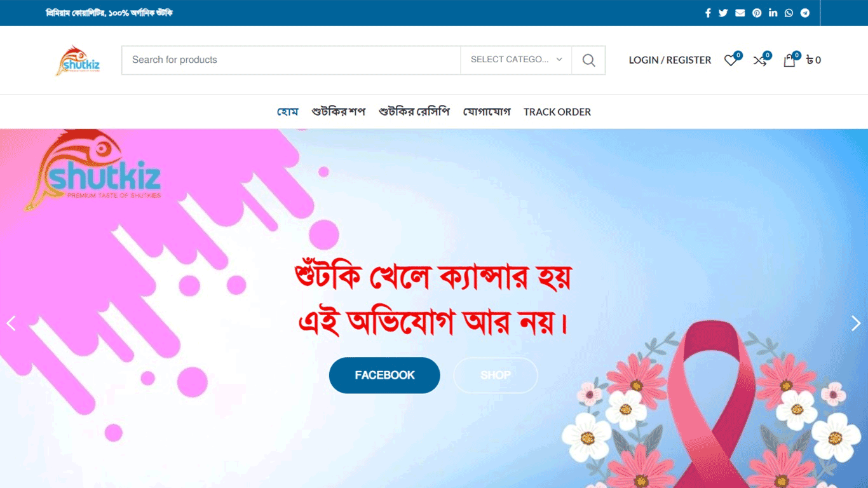Open the TRACK ORDER menu item

point(557,112)
